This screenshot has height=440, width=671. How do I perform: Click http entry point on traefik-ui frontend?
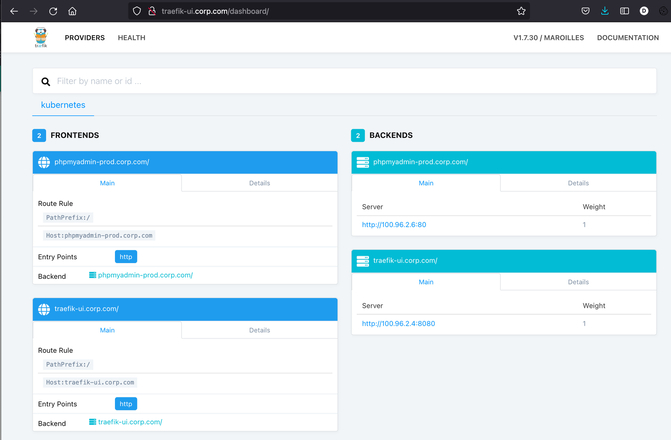pyautogui.click(x=126, y=404)
